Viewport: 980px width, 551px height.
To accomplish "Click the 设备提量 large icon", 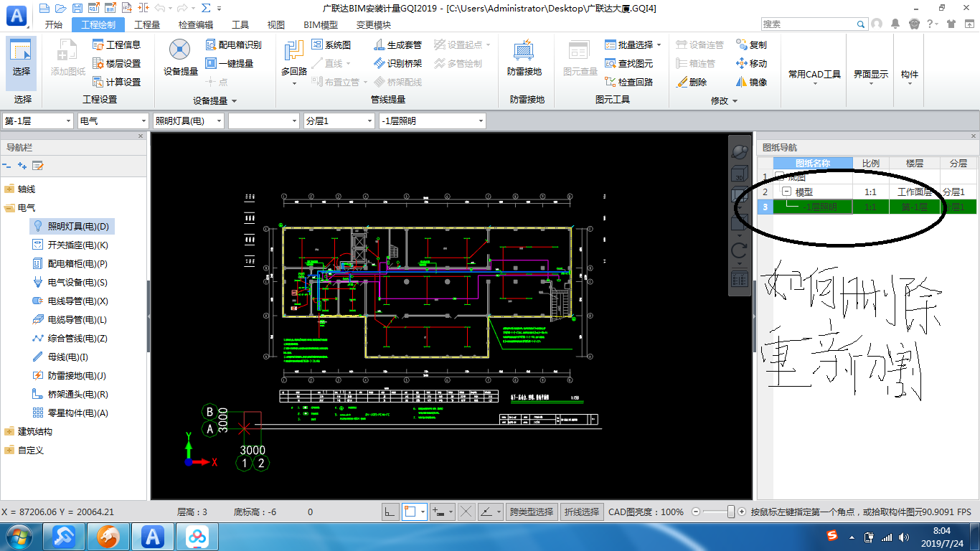I will click(x=180, y=57).
